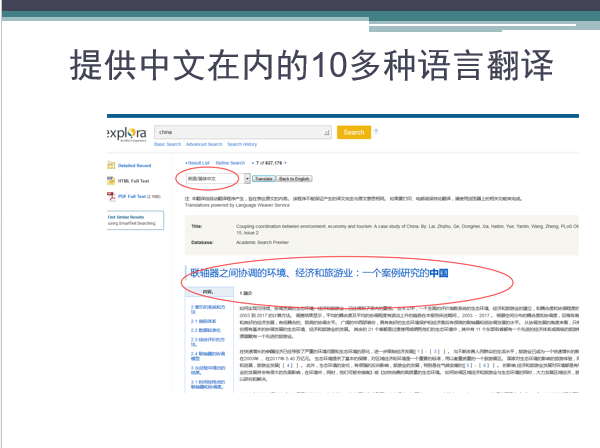Go to next result arrow after 637,176
The width and height of the screenshot is (600, 448).
click(285, 163)
